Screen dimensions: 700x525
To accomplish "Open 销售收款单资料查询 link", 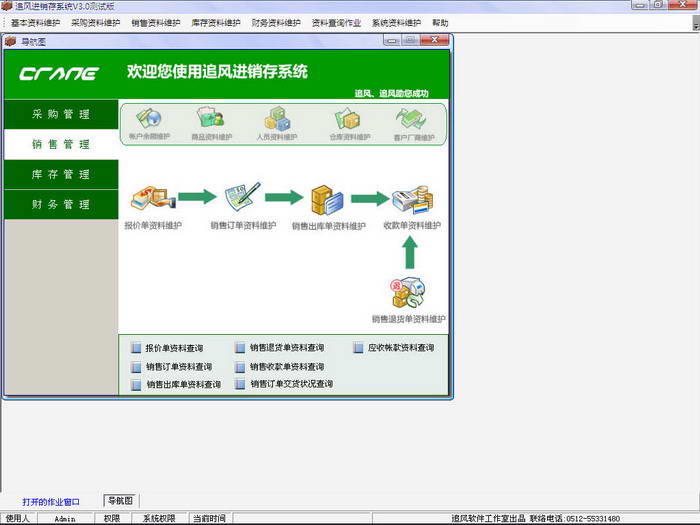I will [x=287, y=367].
